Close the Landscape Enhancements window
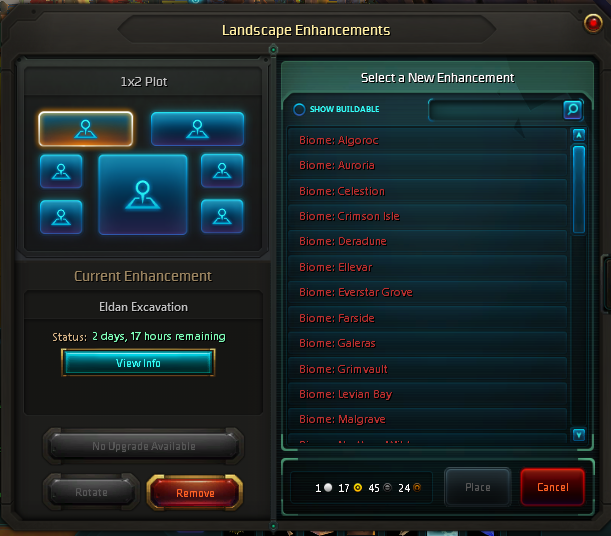 593,23
